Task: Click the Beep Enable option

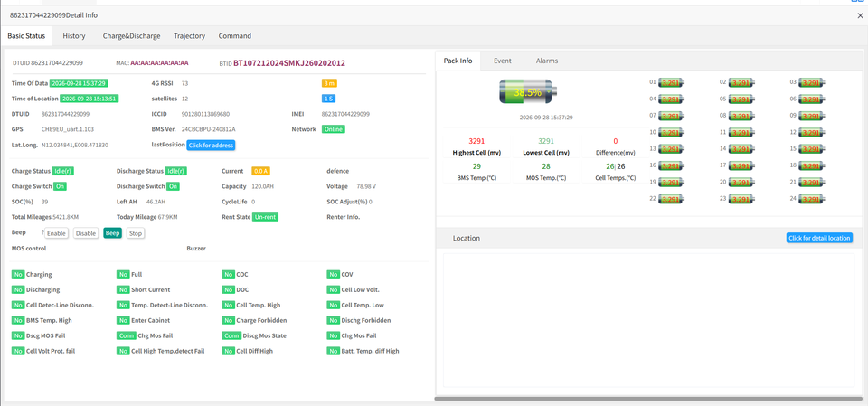Action: 56,233
